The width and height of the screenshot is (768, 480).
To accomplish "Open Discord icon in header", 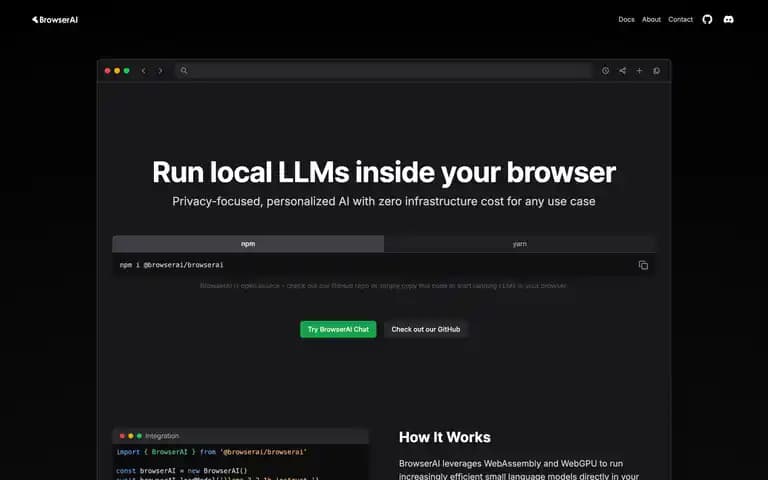I will [x=728, y=20].
